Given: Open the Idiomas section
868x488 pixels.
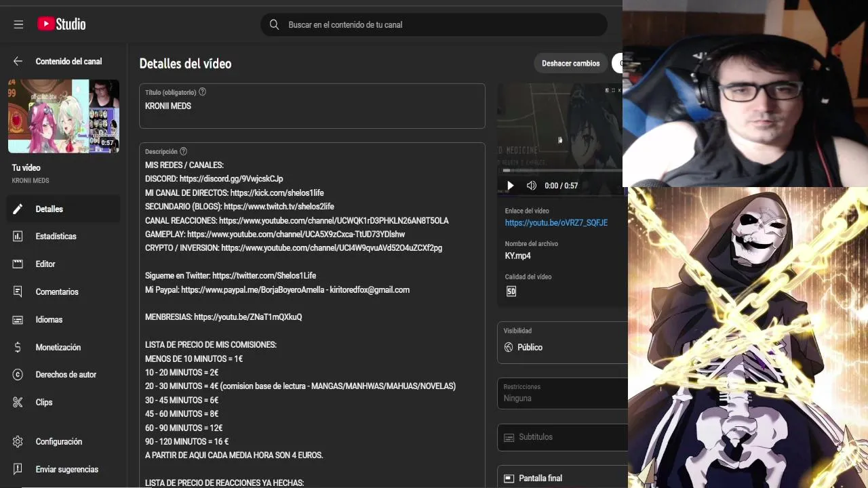Looking at the screenshot, I should click(64, 319).
